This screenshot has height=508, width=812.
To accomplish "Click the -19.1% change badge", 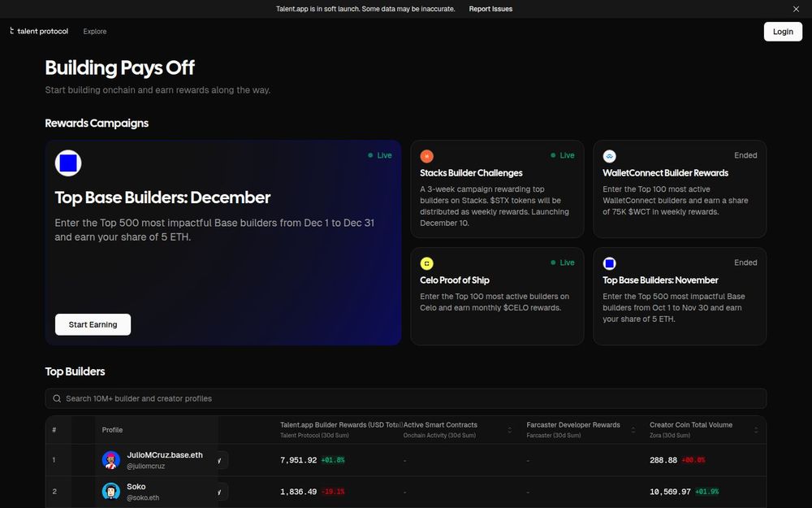I will (333, 492).
